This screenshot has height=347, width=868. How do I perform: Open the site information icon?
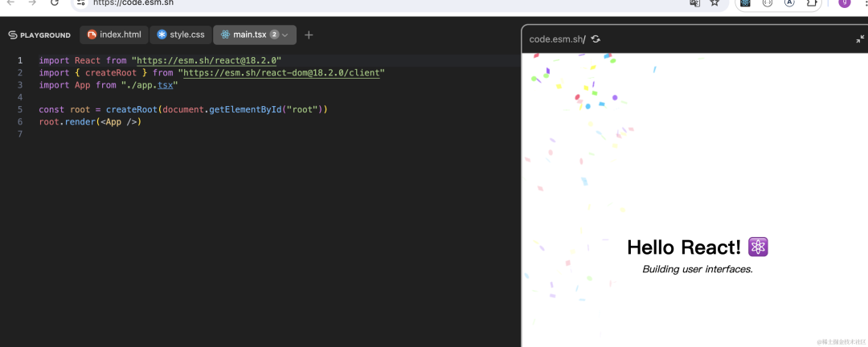coord(80,2)
